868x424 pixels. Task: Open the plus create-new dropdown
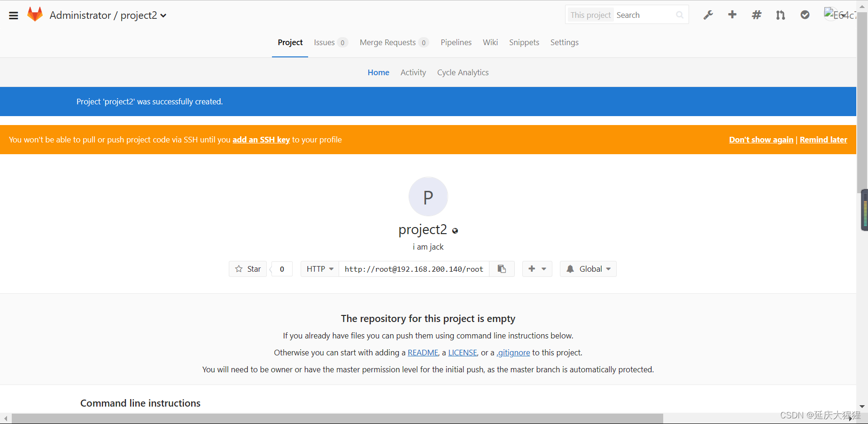[537, 269]
